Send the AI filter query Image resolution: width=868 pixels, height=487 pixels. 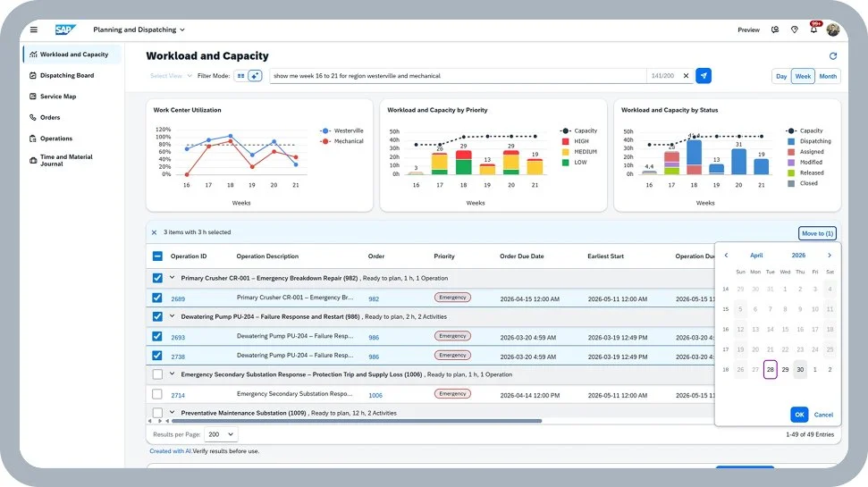(703, 76)
